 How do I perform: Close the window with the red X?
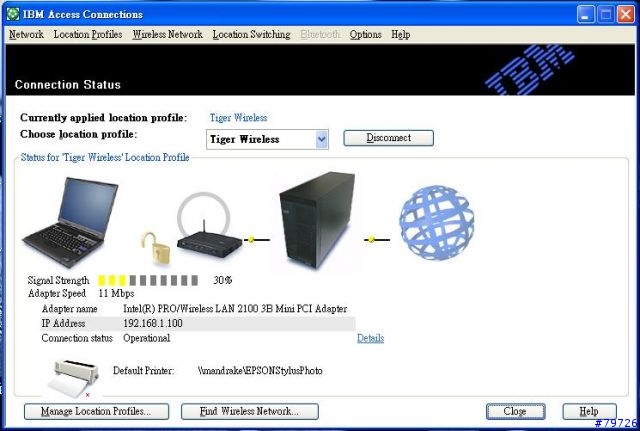[626, 15]
